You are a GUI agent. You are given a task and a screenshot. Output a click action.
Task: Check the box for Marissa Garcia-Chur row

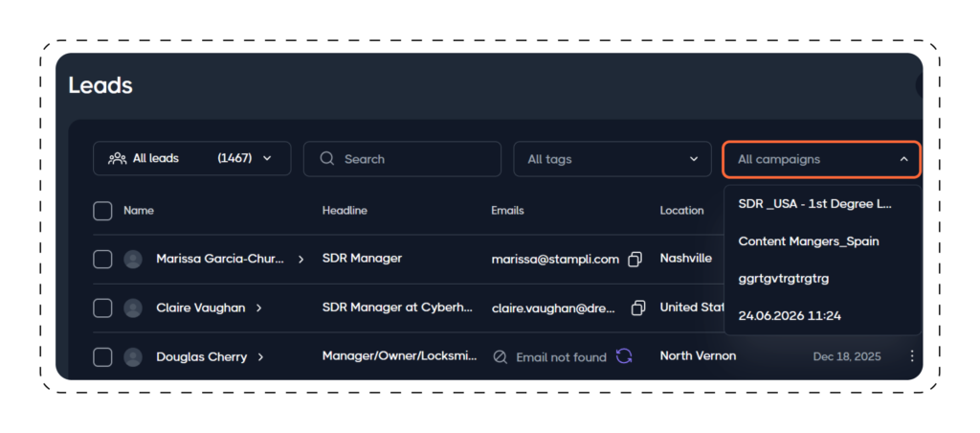pyautogui.click(x=102, y=259)
